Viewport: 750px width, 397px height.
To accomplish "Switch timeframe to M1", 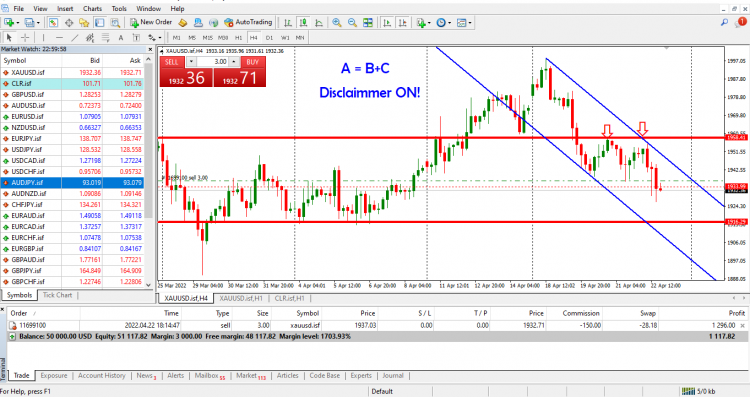I will (x=176, y=37).
